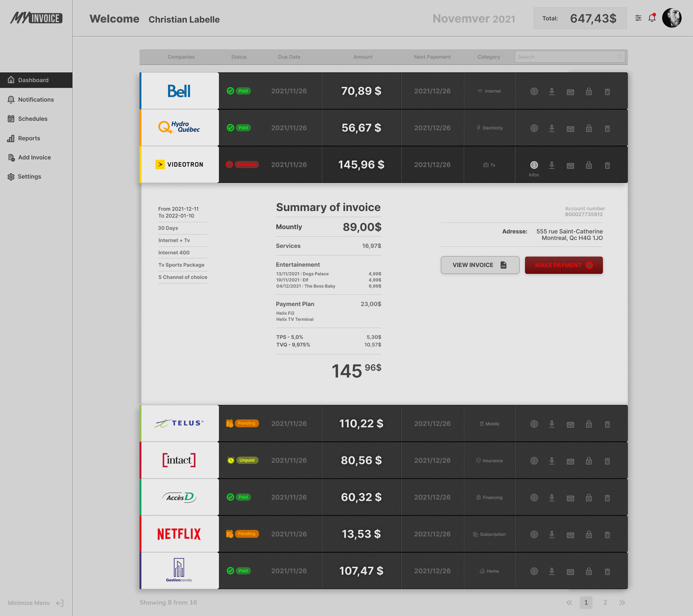Open filter settings sliders icon
The height and width of the screenshot is (616, 693).
click(x=638, y=18)
